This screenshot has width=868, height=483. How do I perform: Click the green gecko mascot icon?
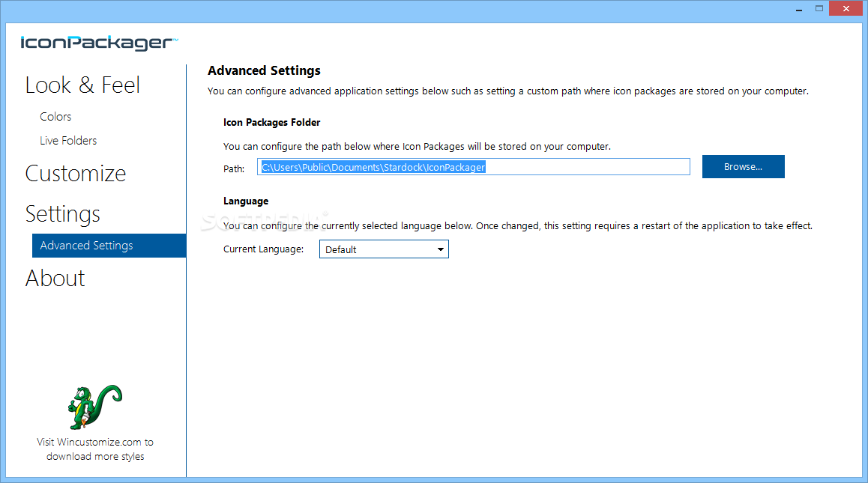click(x=94, y=407)
